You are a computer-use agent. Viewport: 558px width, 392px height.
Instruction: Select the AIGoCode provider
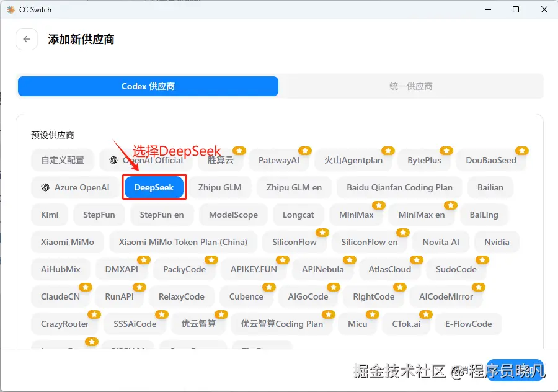click(308, 296)
